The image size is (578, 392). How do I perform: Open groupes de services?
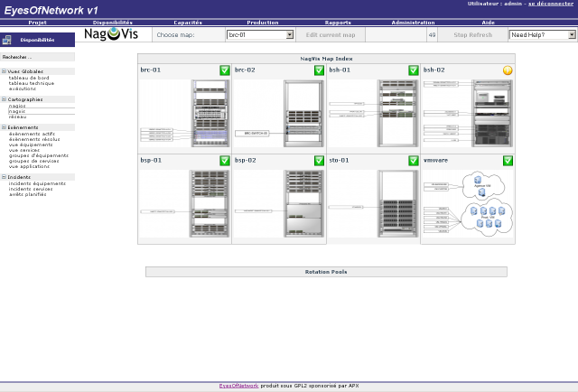click(x=33, y=161)
